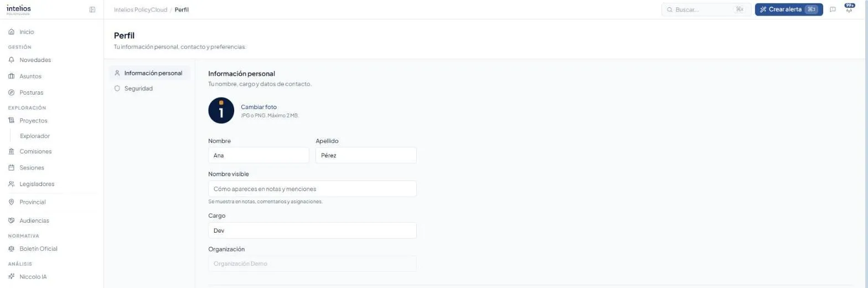This screenshot has height=288, width=868.
Task: Open notifications bell with 99+ badge
Action: tap(849, 9)
